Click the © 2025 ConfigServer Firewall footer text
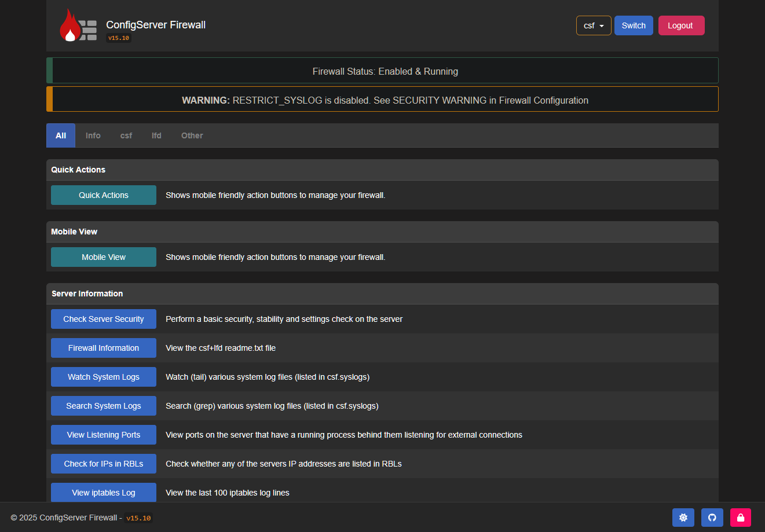 [66, 518]
